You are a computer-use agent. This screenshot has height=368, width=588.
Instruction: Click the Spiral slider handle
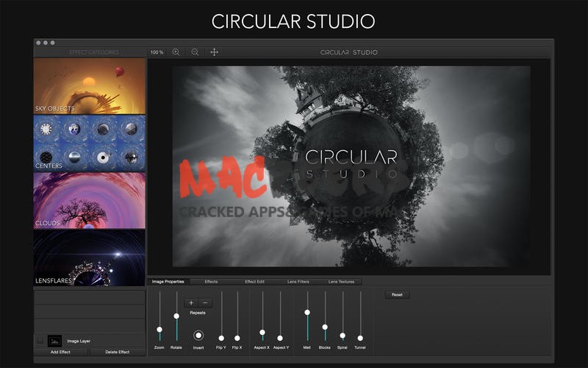(343, 336)
